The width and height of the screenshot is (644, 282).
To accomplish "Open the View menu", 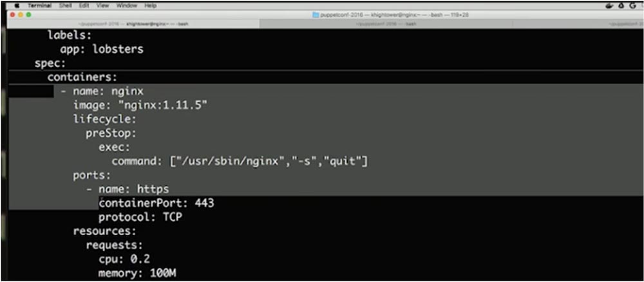I will tap(102, 6).
